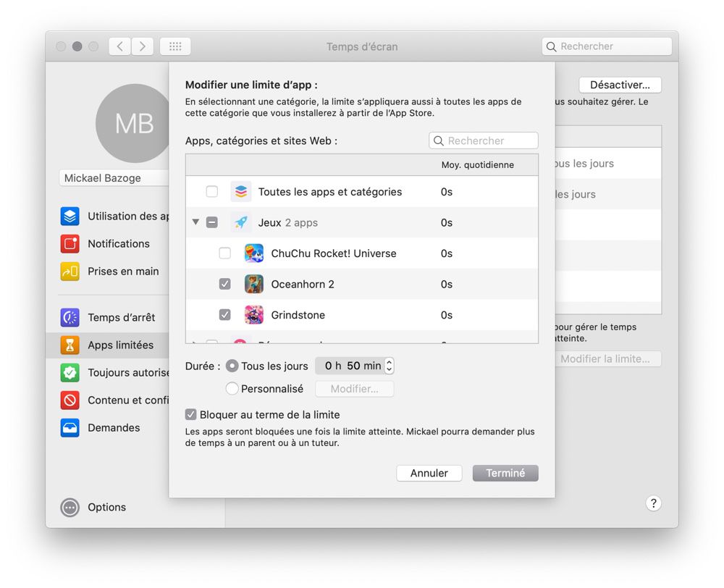Click the Oceanhorn 2 app icon
724x588 pixels.
point(254,284)
